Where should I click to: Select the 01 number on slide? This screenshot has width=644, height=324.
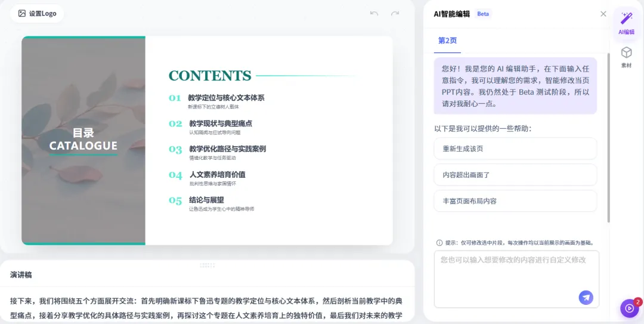coord(175,98)
